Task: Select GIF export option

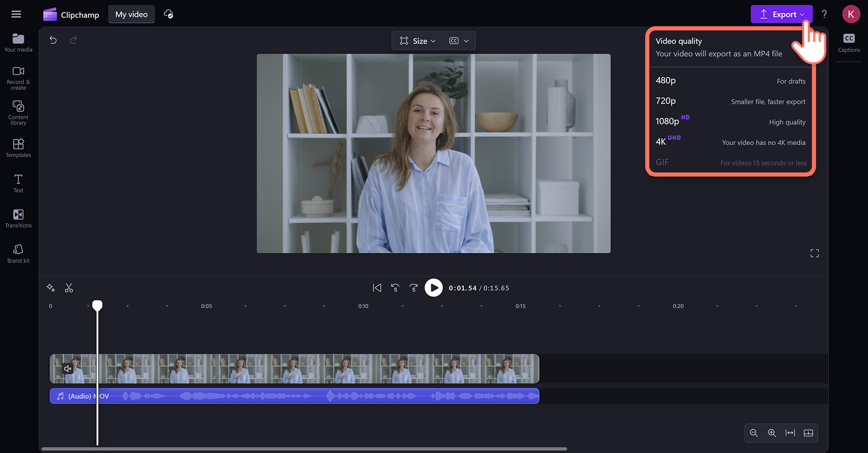Action: point(730,163)
